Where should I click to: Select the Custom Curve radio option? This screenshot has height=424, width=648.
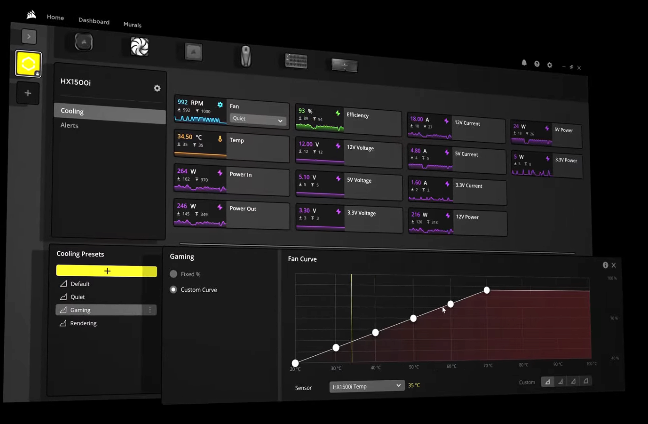point(174,290)
